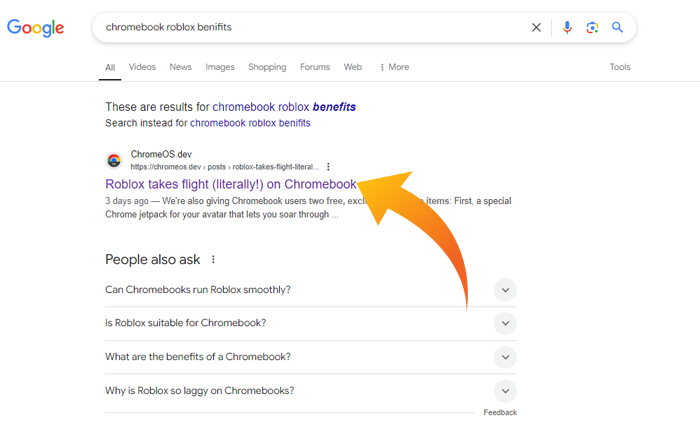
Task: Switch to the Videos tab
Action: click(142, 67)
